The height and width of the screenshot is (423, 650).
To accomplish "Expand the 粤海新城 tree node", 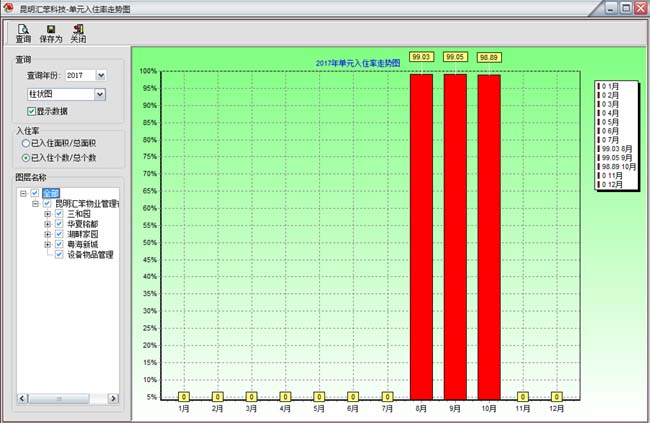I will 48,244.
